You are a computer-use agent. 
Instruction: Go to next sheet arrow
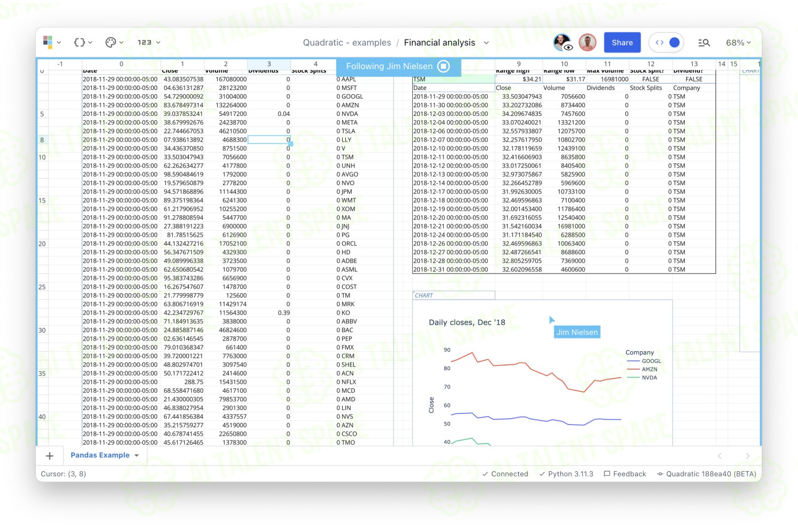point(747,456)
